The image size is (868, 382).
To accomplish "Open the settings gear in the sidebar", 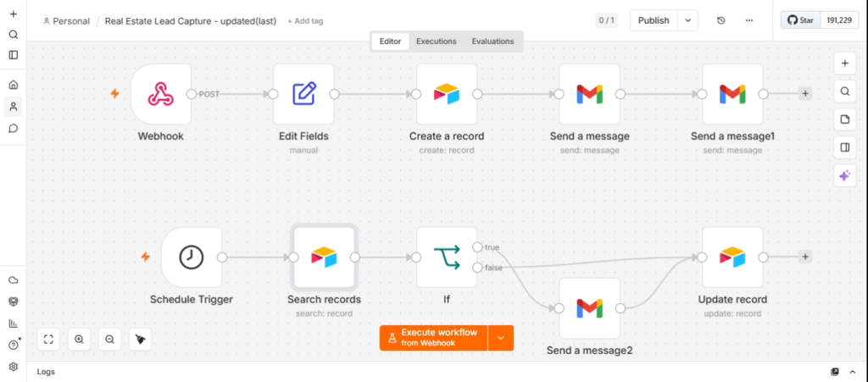I will click(14, 367).
